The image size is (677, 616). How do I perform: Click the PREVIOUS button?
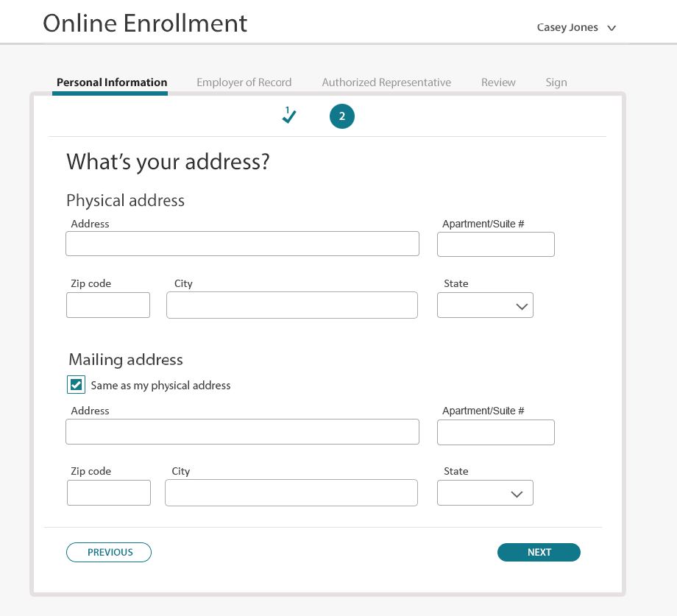pyautogui.click(x=109, y=552)
